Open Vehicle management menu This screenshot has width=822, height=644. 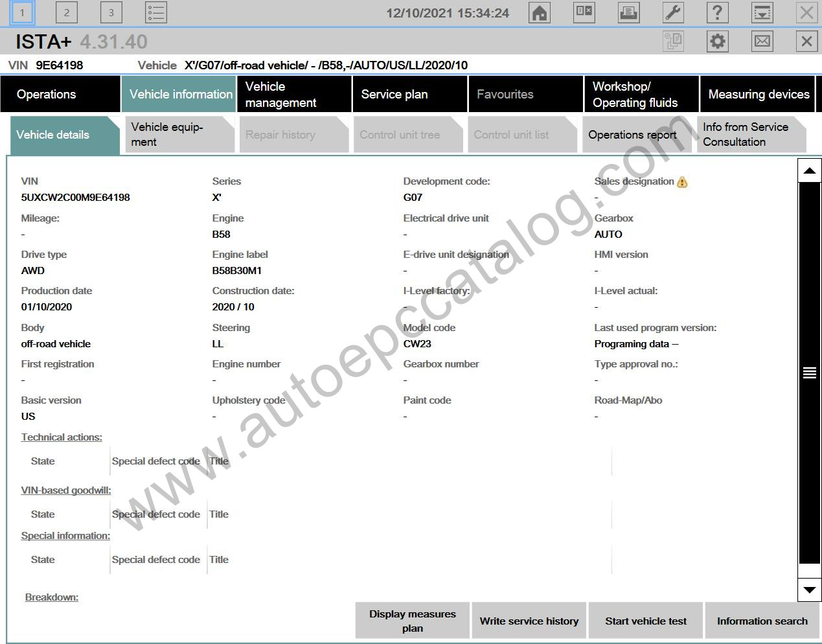click(295, 94)
